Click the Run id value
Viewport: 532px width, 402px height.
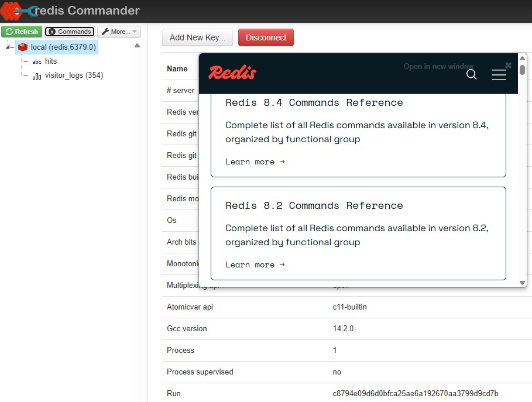pos(416,394)
